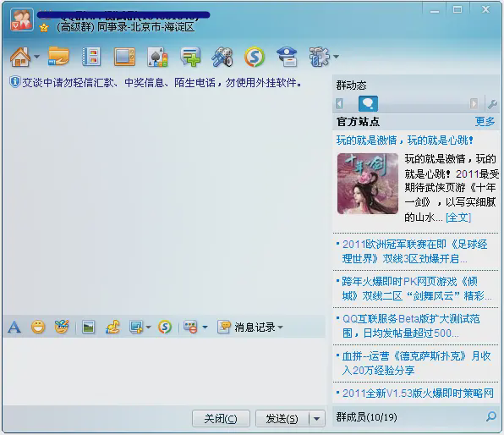Open 2011欧洲冠军联赛在即 news link
504x435 pixels.
(415, 251)
